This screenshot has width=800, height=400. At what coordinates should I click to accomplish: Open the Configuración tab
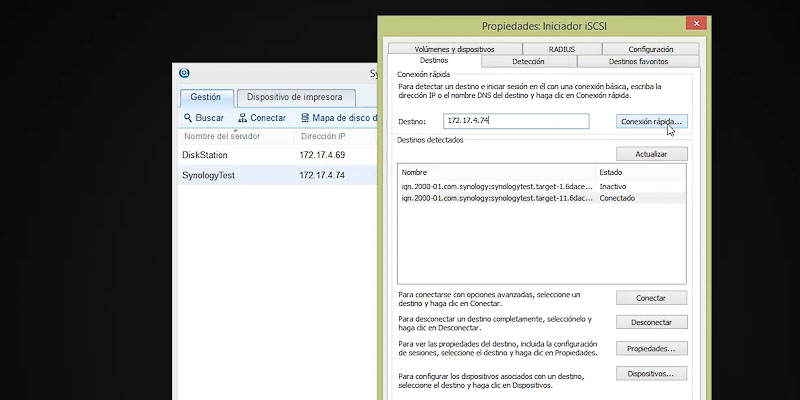tap(651, 49)
